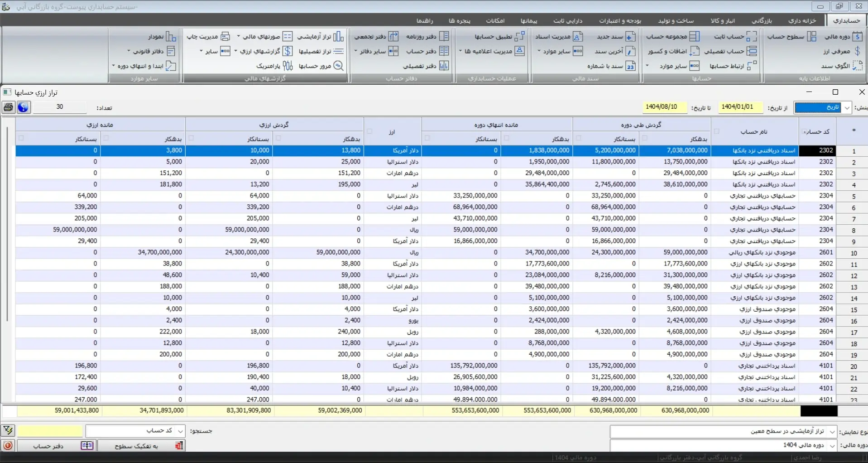
Task: Open the خزانه داری menu tab
Action: [802, 21]
